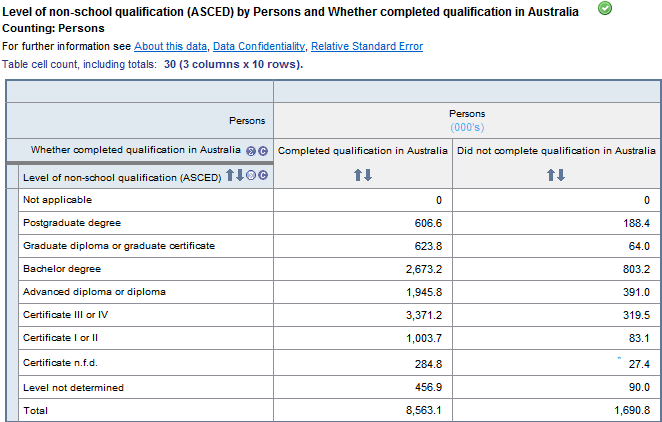Select Advanced diploma or diploma row label
The width and height of the screenshot is (662, 422).
coord(94,292)
